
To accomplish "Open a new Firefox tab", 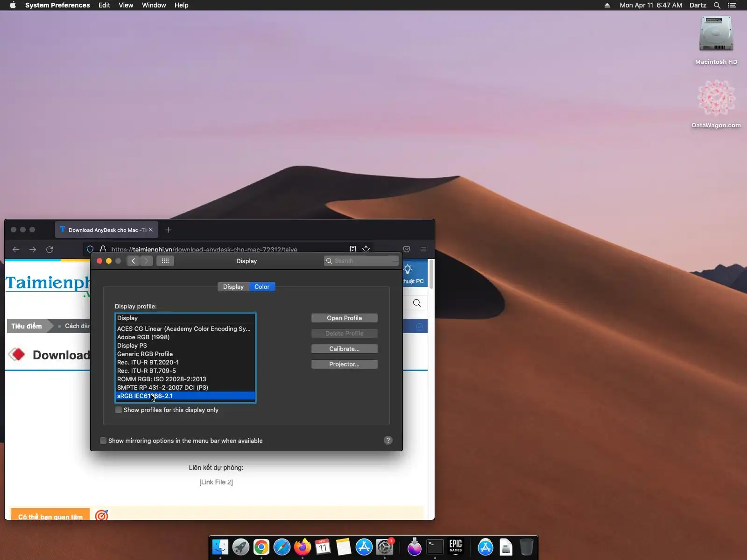I will 169,230.
